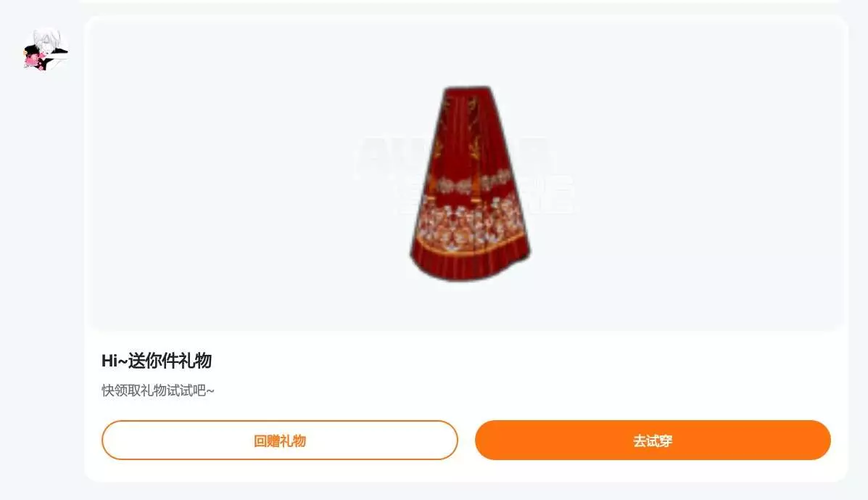Tap the previous message card edge at top
The height and width of the screenshot is (500, 868).
click(460, 1)
